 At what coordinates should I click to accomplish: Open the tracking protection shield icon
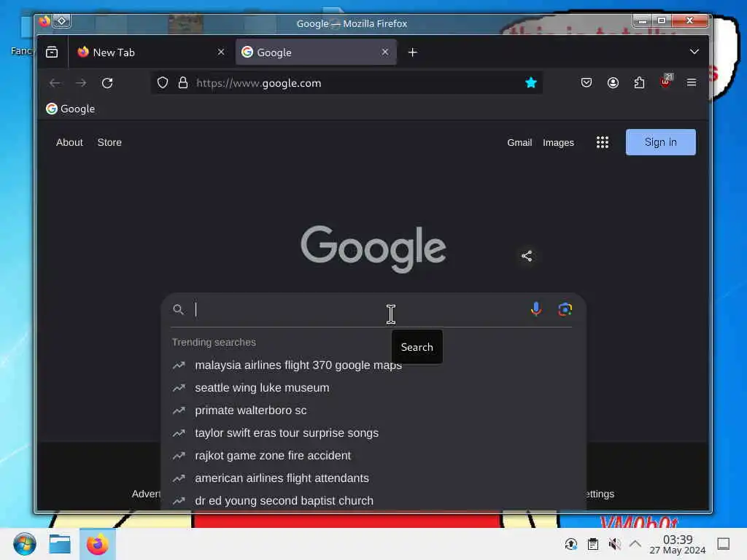[163, 83]
